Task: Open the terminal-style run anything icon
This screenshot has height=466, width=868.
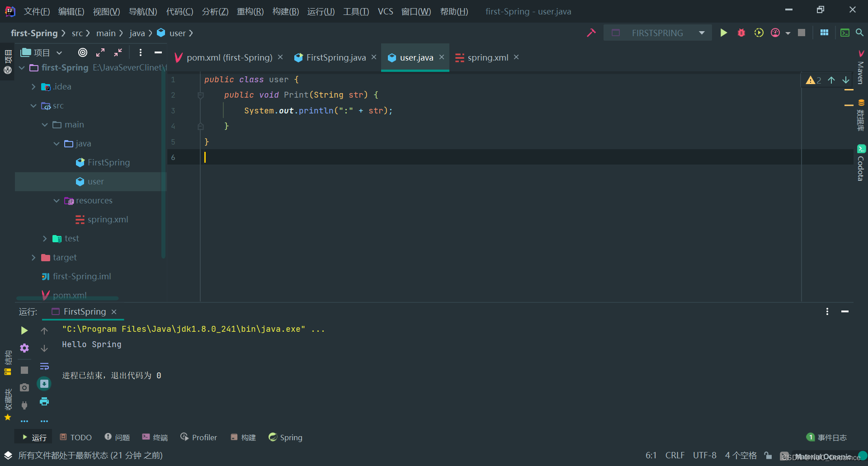Action: point(844,33)
